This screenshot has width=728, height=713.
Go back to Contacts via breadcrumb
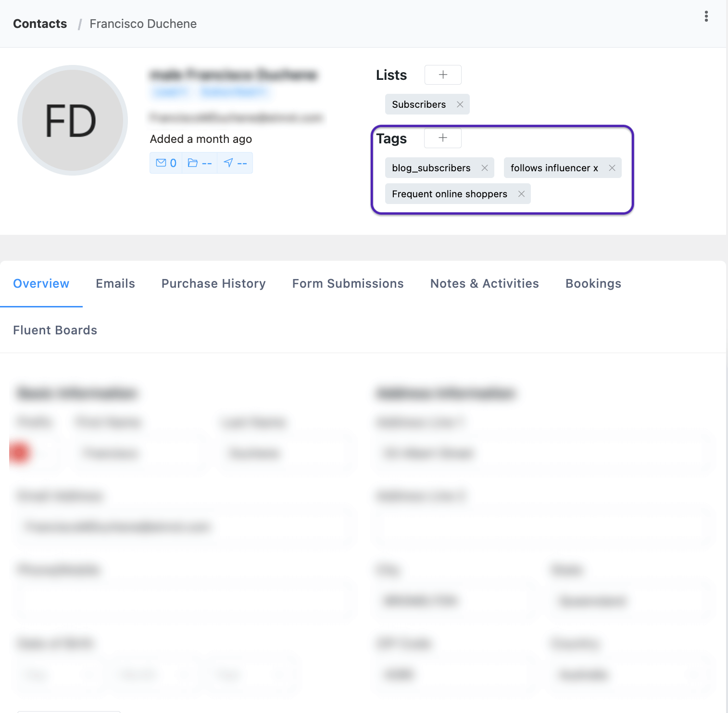40,24
